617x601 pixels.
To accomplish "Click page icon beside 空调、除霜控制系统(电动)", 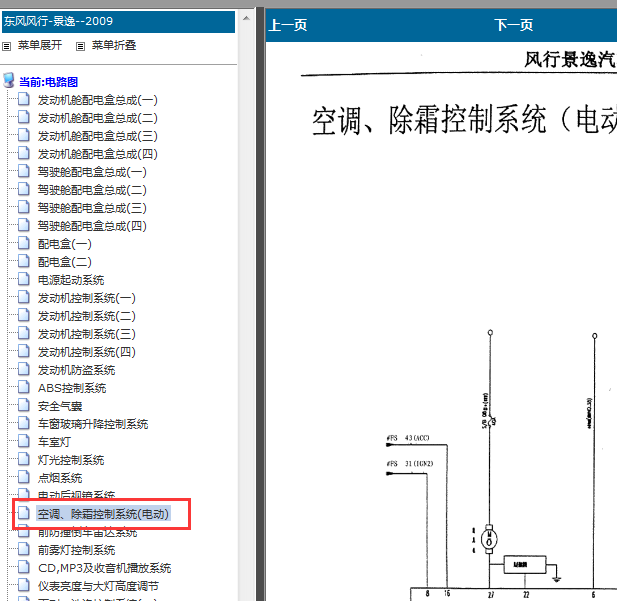I will (x=24, y=513).
